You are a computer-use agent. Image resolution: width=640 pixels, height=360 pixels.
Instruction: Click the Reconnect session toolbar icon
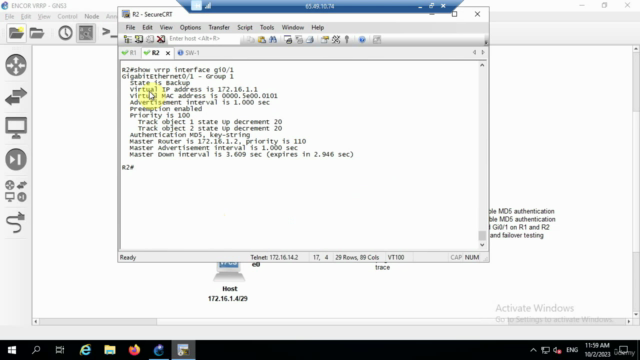[x=150, y=39]
